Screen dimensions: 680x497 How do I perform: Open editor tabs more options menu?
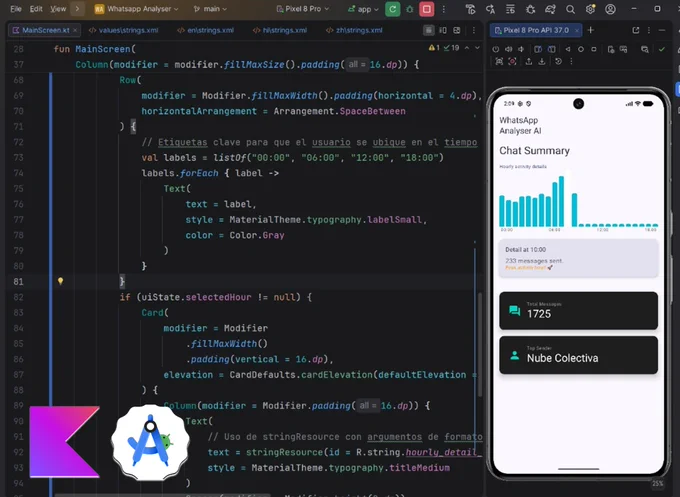[474, 30]
